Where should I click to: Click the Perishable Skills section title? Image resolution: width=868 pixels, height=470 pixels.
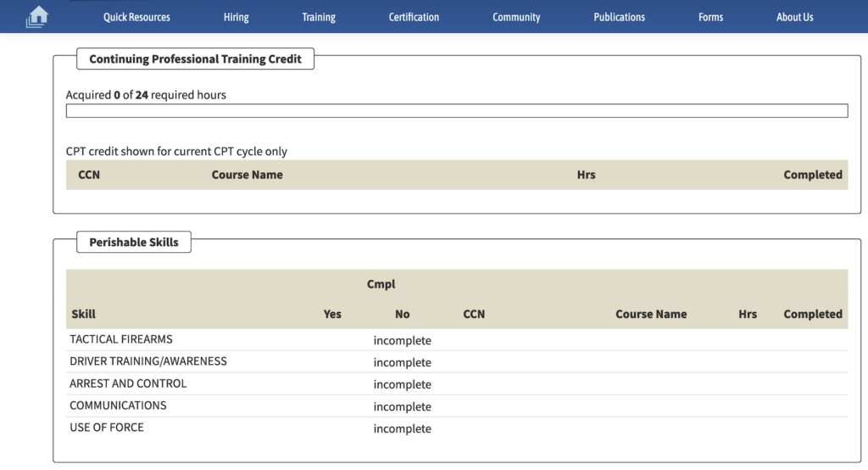click(x=134, y=243)
